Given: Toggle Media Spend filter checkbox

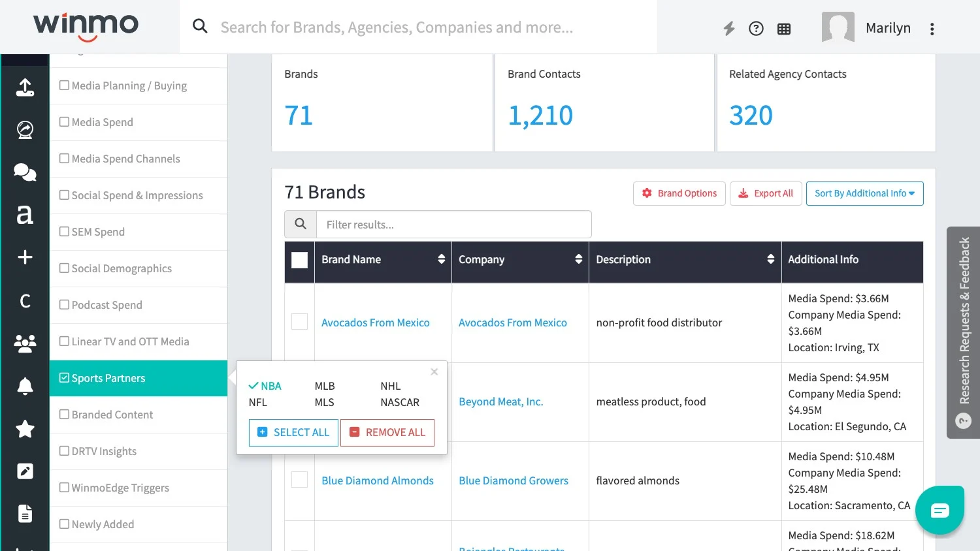Looking at the screenshot, I should tap(64, 121).
